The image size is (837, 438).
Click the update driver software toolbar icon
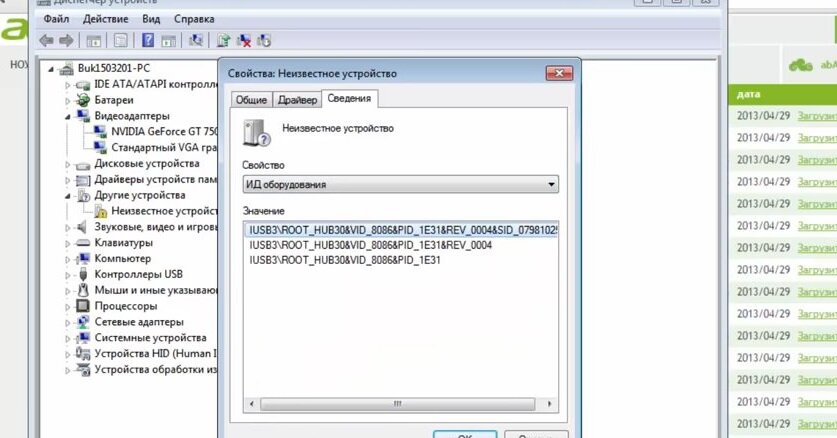click(224, 41)
